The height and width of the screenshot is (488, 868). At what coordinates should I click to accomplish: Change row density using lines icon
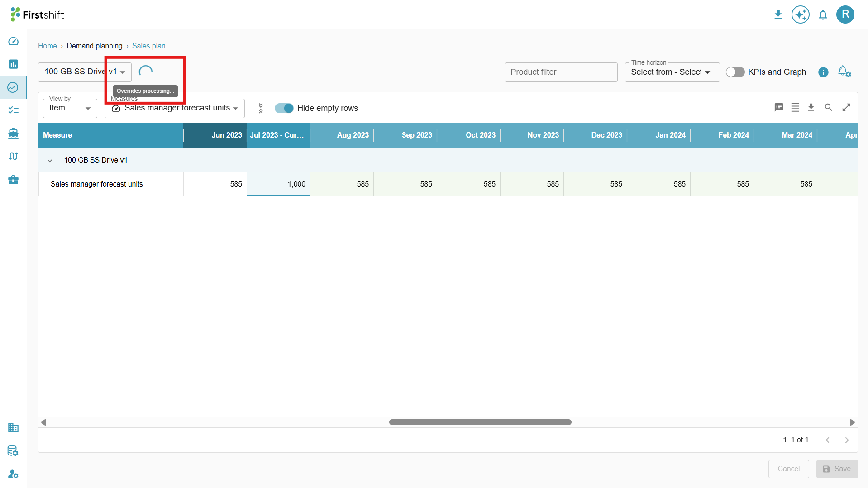(795, 107)
